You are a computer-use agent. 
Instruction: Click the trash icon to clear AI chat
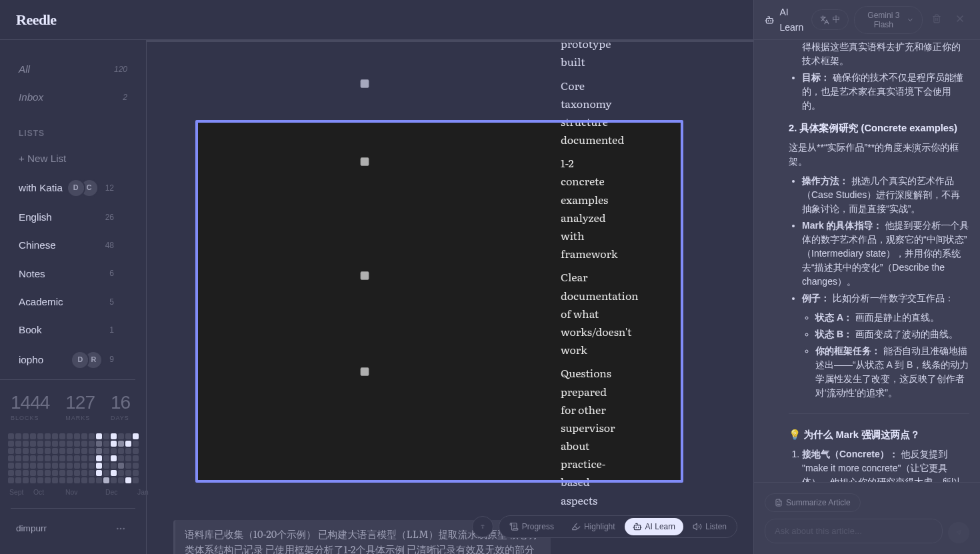pos(937,19)
